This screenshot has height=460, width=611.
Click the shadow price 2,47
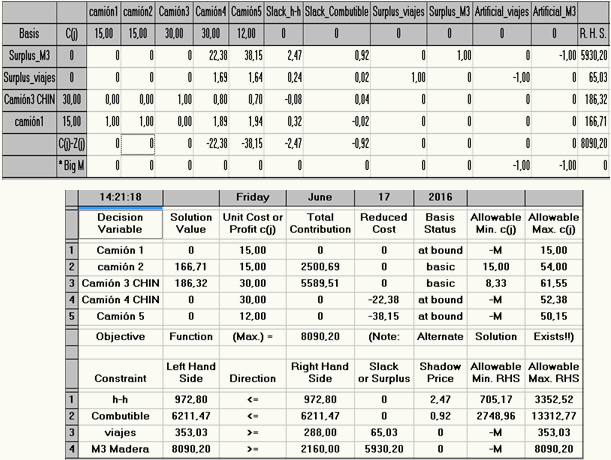tap(440, 400)
